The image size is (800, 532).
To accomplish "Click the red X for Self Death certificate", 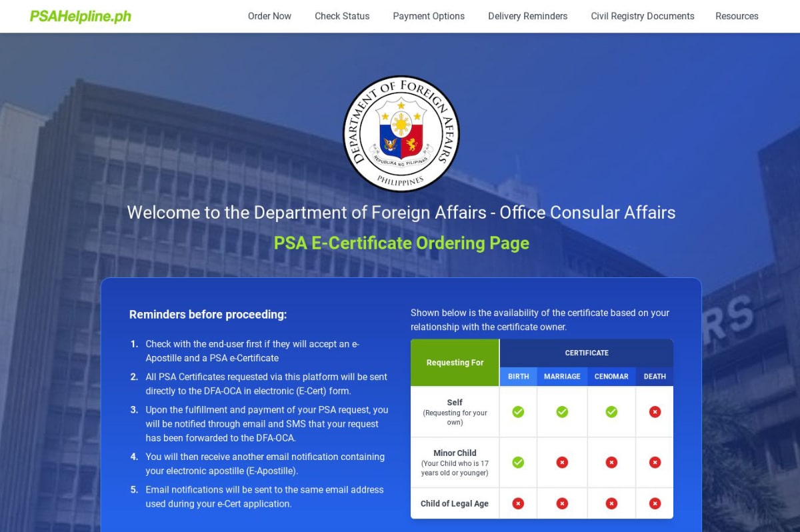I will click(x=654, y=412).
